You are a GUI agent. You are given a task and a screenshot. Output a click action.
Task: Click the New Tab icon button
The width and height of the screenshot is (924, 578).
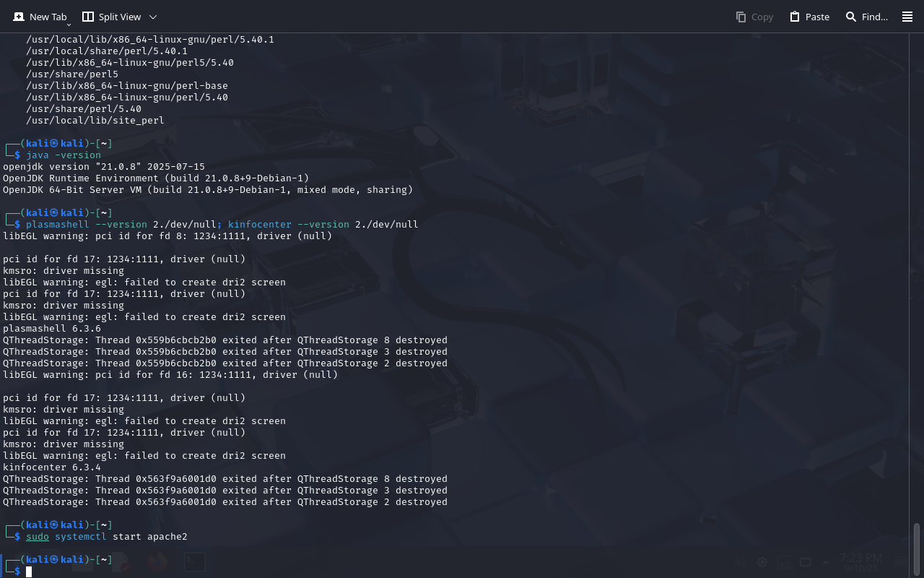pyautogui.click(x=40, y=17)
